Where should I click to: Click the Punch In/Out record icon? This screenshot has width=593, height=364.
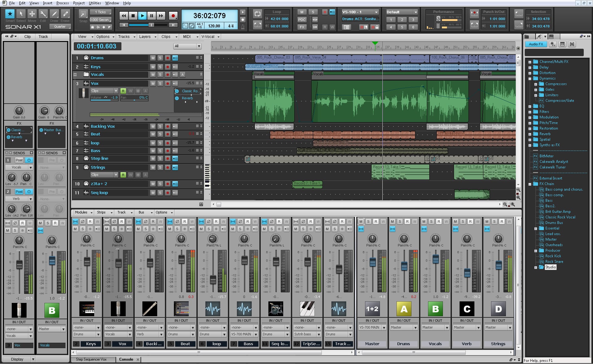click(x=474, y=14)
